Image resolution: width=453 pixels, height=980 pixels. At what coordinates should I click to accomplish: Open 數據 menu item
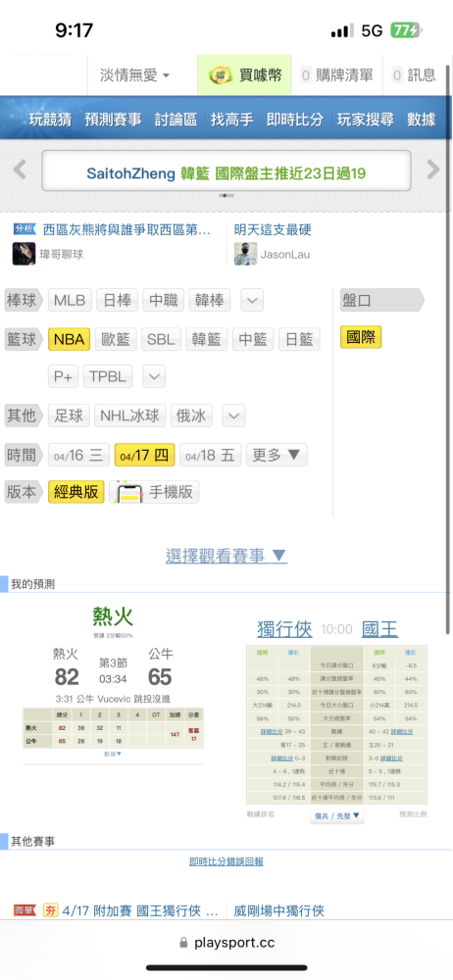(x=421, y=120)
